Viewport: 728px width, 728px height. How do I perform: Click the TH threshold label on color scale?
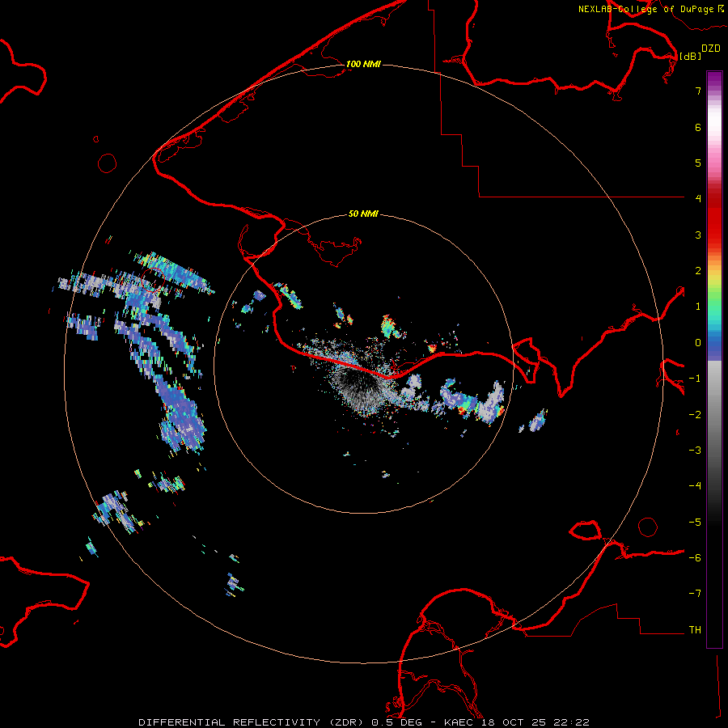pos(695,630)
